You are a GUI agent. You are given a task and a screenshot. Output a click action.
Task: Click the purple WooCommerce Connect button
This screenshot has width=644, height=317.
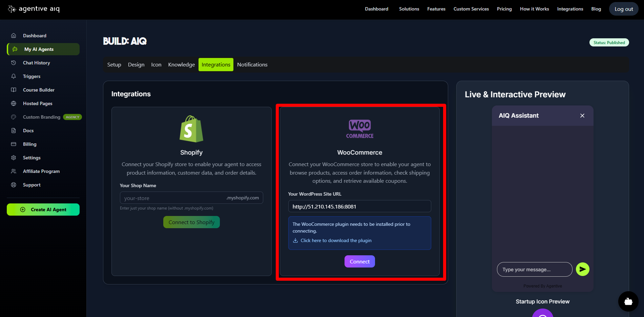(x=359, y=261)
